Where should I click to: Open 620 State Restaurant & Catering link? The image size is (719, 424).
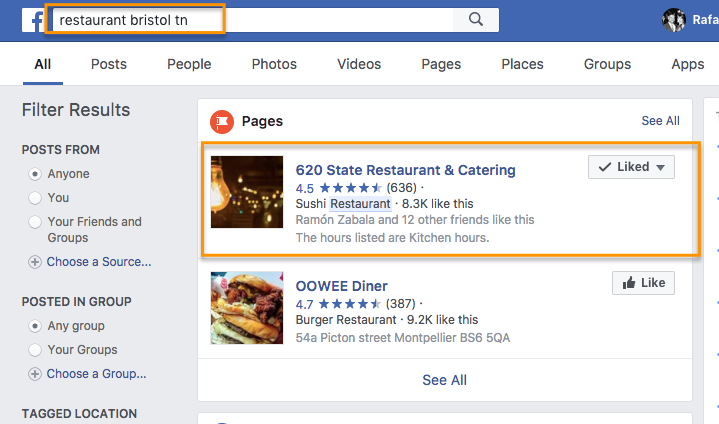405,170
